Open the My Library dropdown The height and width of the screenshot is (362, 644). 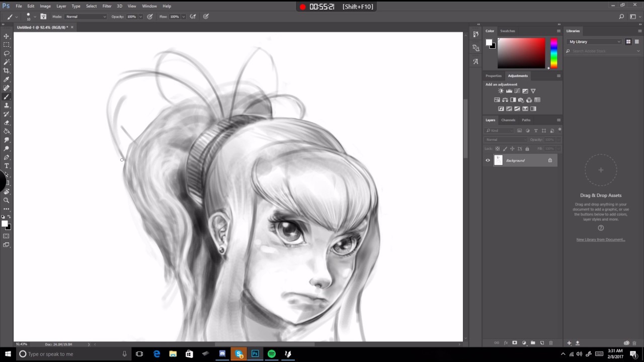pos(595,42)
